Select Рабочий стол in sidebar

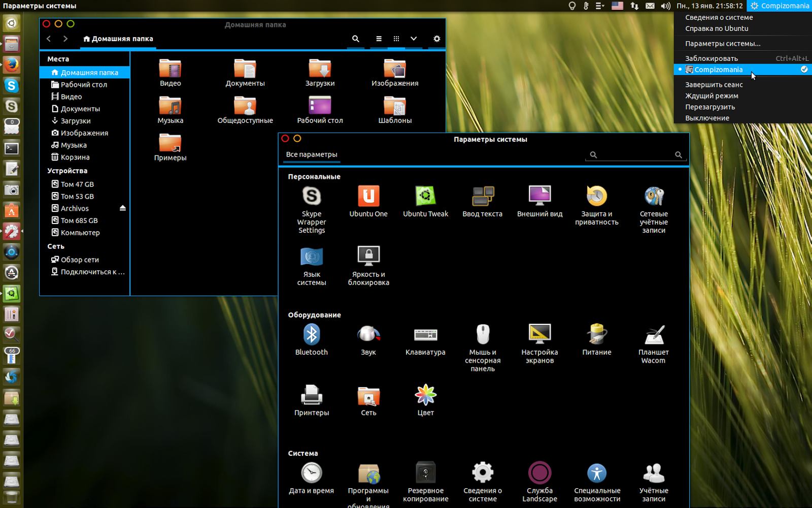tap(84, 85)
